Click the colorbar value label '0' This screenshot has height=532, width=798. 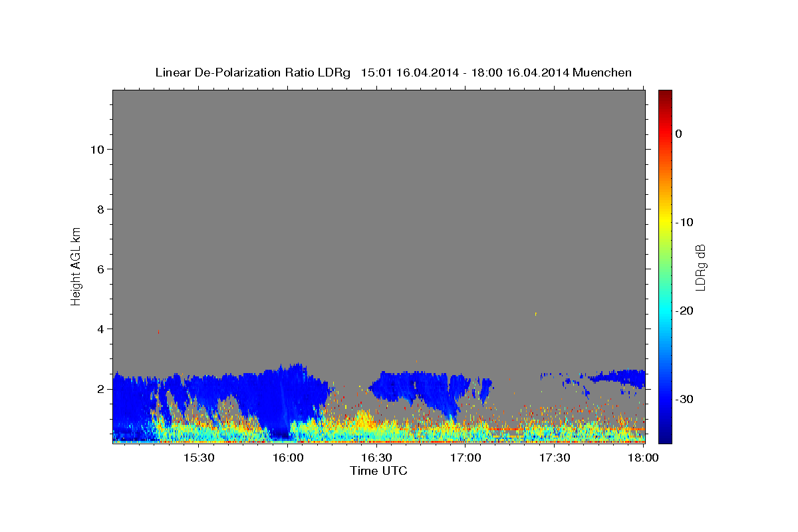click(678, 134)
